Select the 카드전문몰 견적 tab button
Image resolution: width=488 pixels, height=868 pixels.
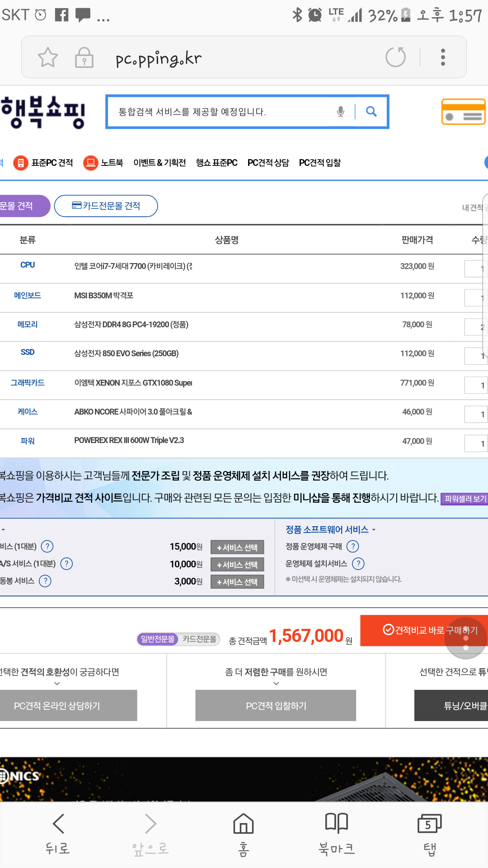tap(106, 206)
